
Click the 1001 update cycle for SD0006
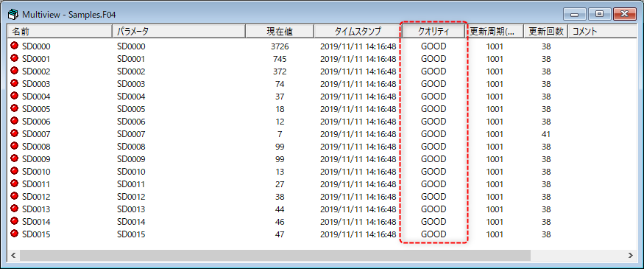pos(495,122)
